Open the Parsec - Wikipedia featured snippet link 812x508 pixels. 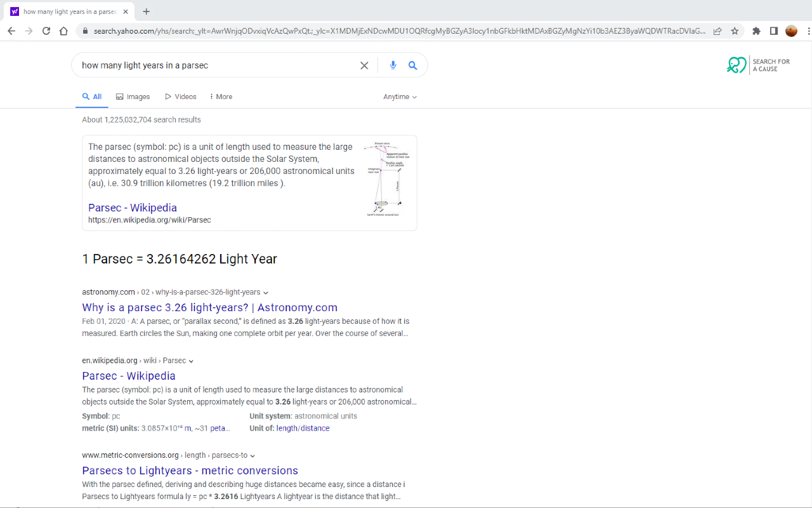pos(133,208)
